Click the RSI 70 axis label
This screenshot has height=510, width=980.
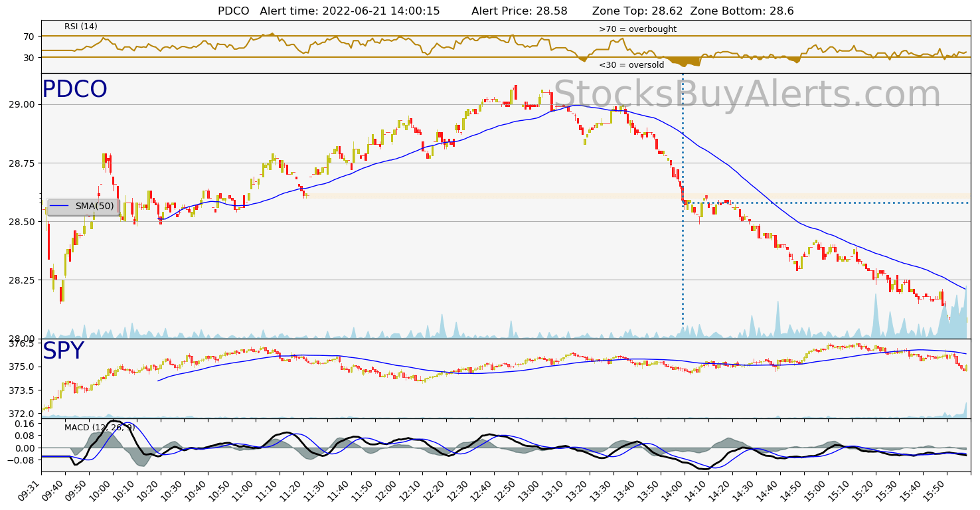(31, 37)
